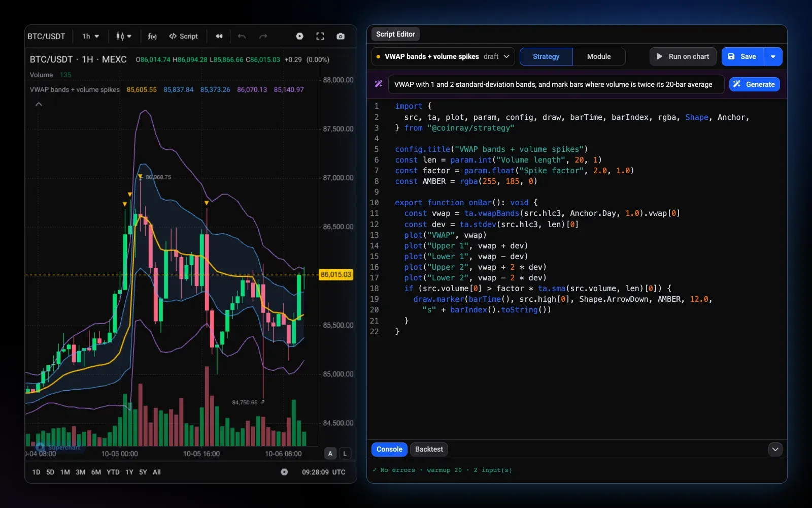The image size is (812, 508).
Task: Toggle log scale with the L button
Action: [345, 454]
